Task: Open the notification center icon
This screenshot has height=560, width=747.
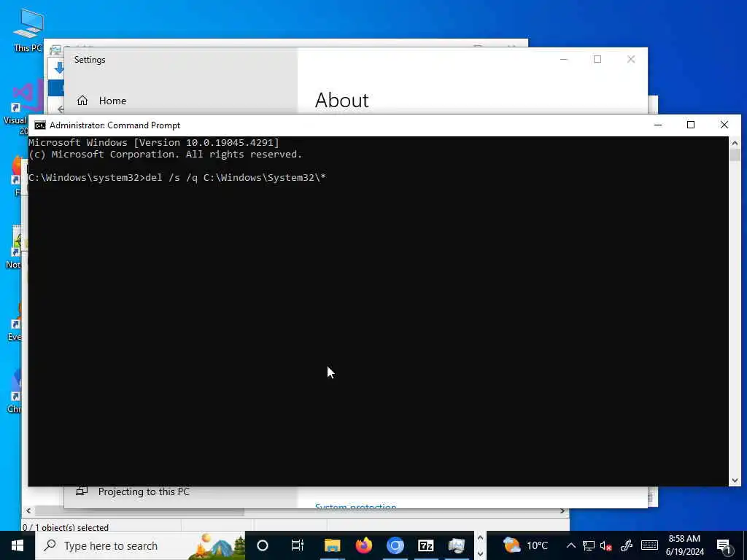Action: coord(724,547)
